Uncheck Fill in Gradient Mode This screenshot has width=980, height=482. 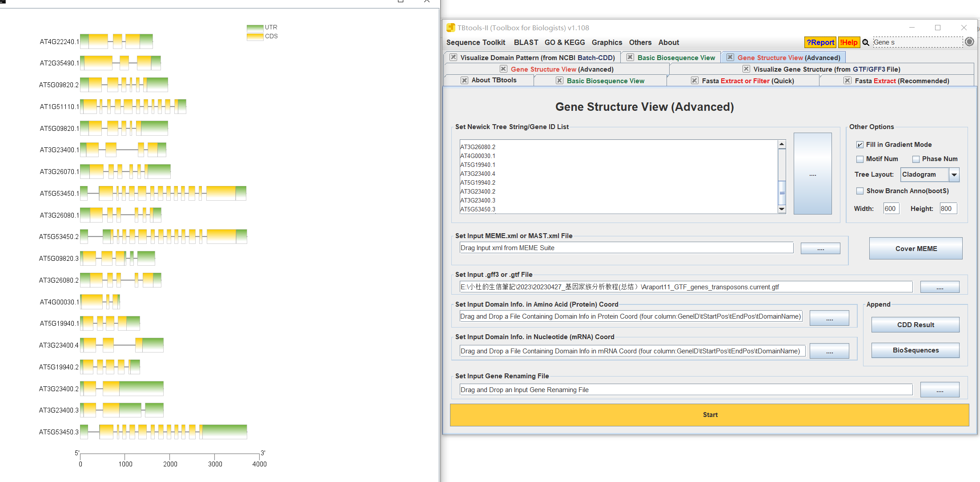click(x=860, y=145)
